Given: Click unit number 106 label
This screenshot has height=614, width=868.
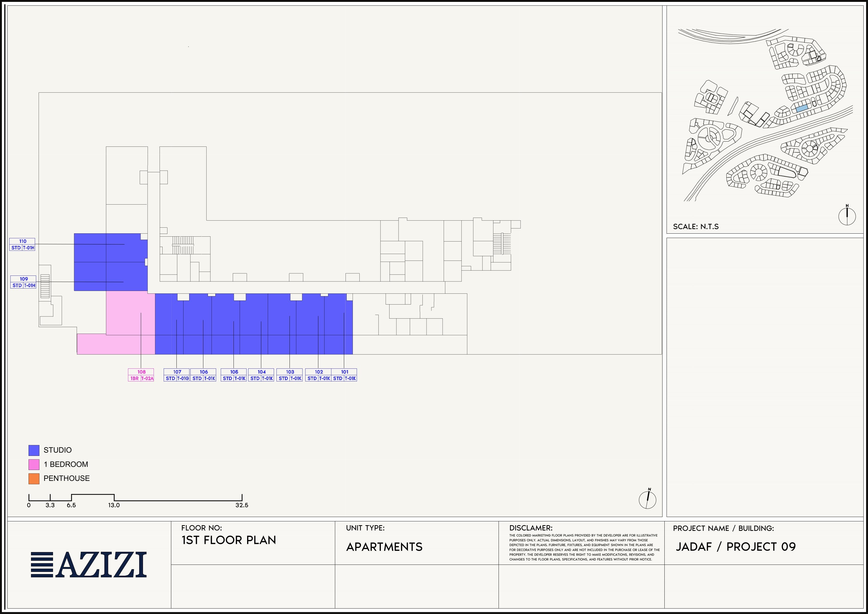Looking at the screenshot, I should (x=204, y=372).
